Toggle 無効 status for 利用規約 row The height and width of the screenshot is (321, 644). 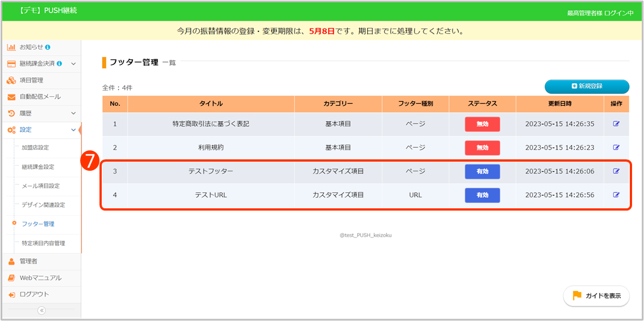482,147
